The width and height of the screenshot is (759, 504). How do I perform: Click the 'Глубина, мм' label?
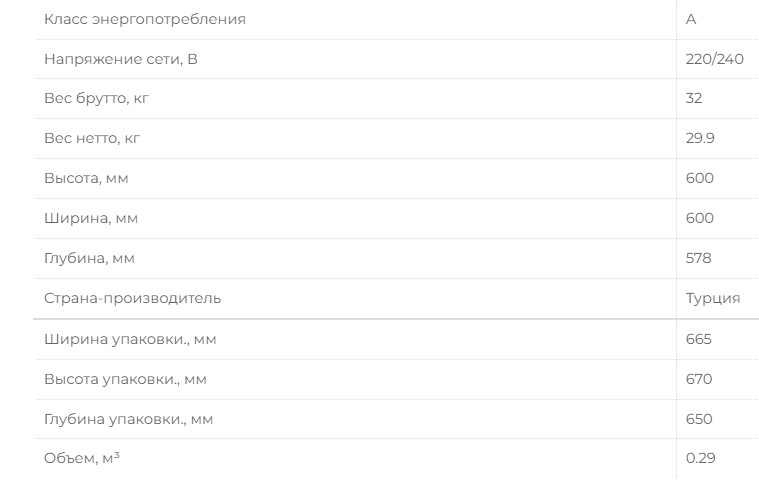click(x=89, y=258)
